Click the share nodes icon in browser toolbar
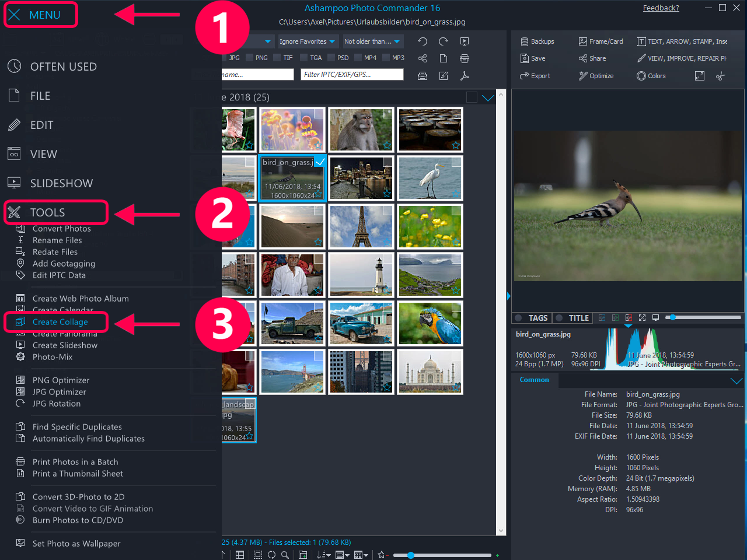 click(423, 58)
